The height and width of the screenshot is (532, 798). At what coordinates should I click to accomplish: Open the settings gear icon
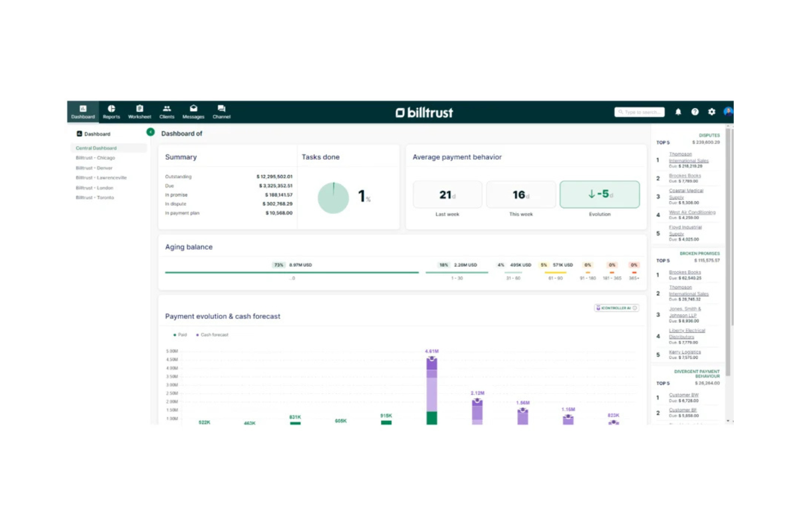pos(712,112)
